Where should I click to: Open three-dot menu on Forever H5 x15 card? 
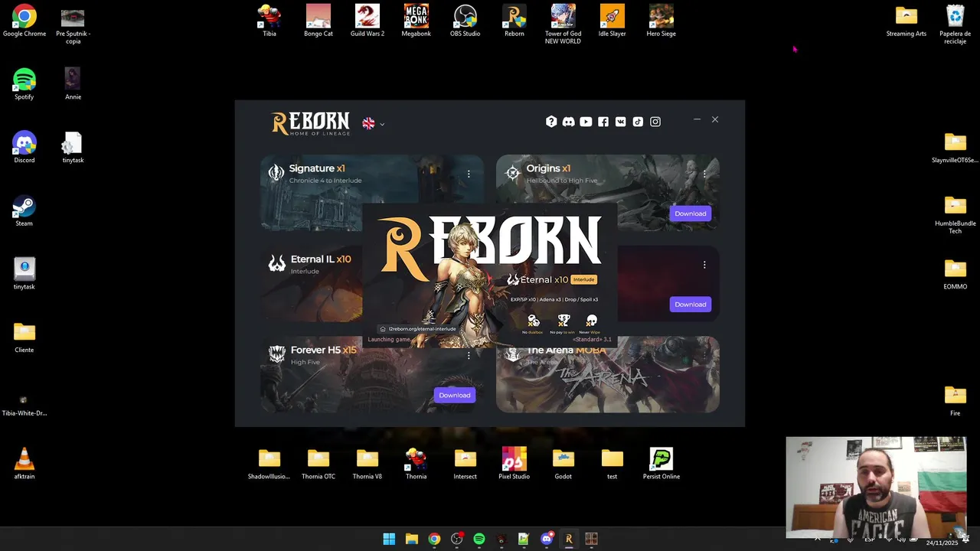[x=469, y=355]
